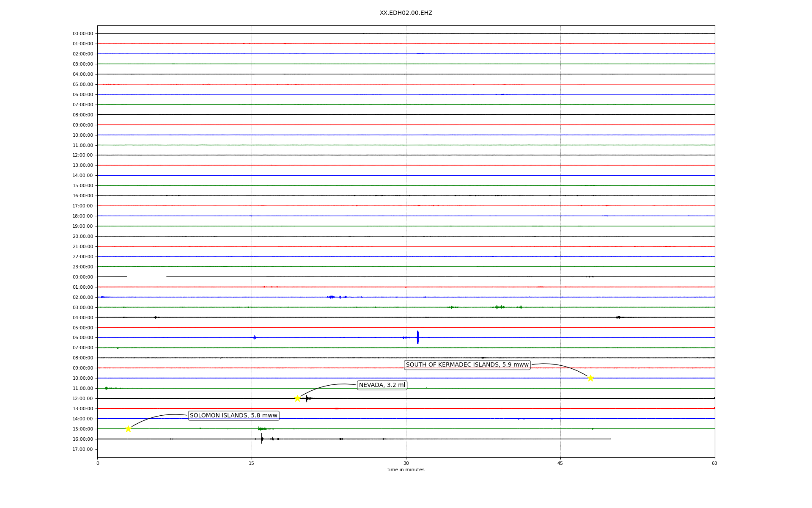Click the 'time in minutes' axis label

(x=406, y=470)
